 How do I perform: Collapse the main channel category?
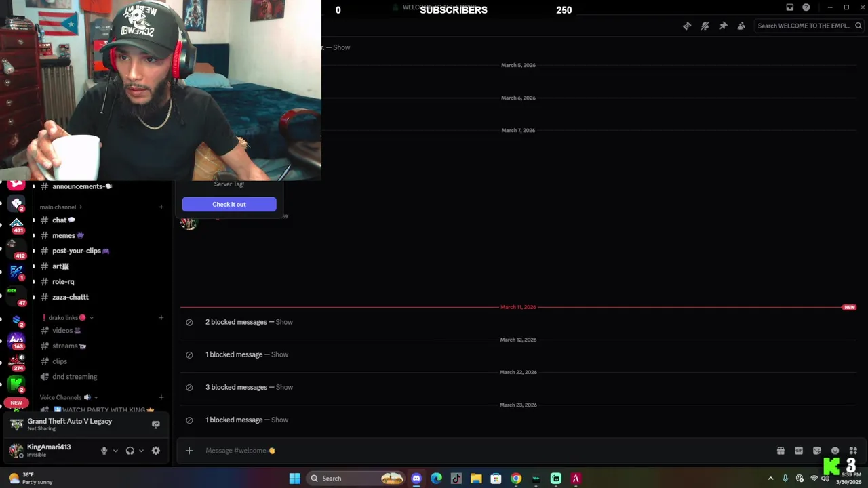pos(60,207)
